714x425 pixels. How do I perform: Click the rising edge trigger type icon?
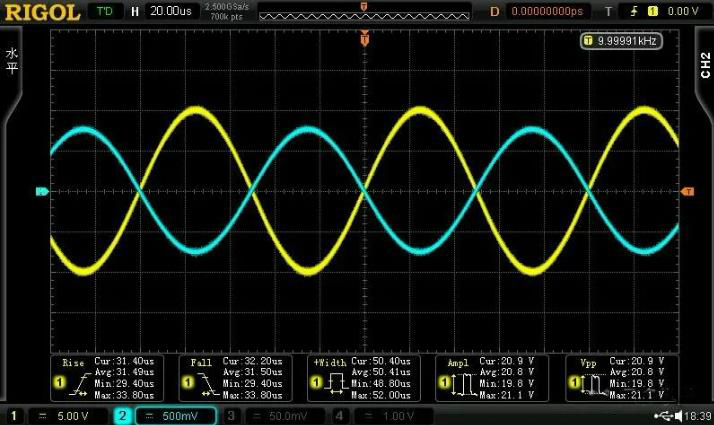[x=633, y=12]
